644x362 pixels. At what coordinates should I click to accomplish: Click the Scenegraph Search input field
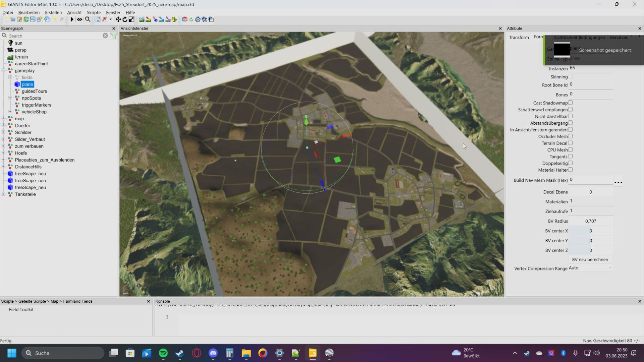[55, 36]
